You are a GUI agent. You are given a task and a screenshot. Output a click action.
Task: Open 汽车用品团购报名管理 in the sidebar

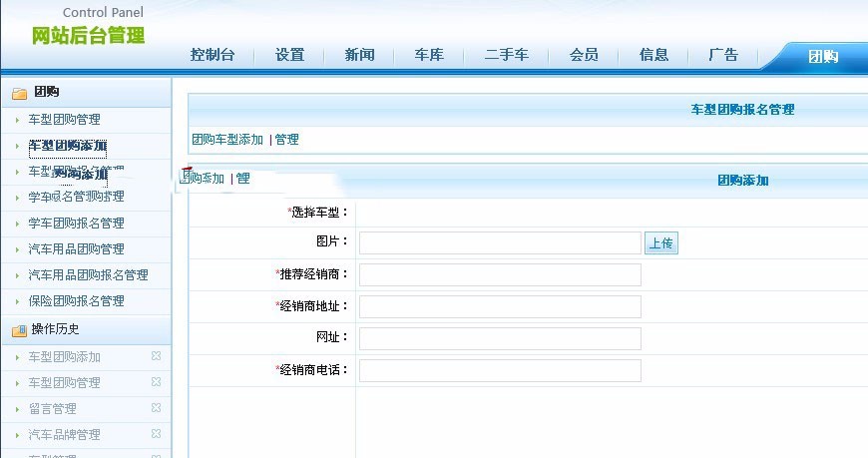[88, 275]
